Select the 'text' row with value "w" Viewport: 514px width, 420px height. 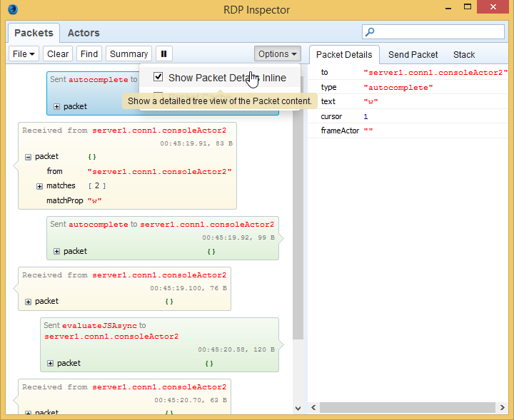coord(408,101)
